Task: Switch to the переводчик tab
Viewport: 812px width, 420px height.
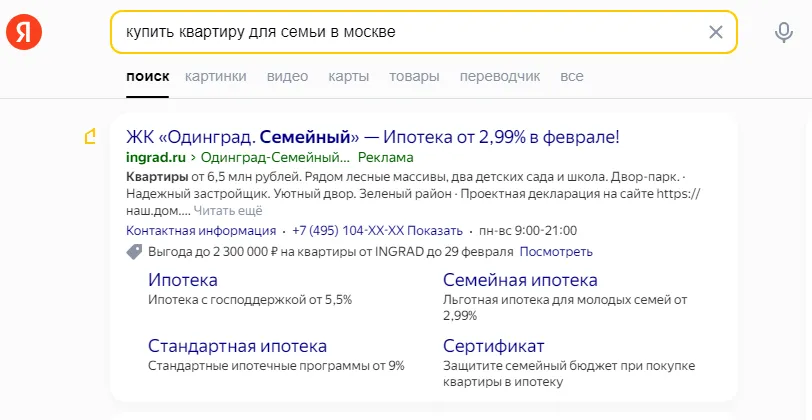Action: click(500, 77)
